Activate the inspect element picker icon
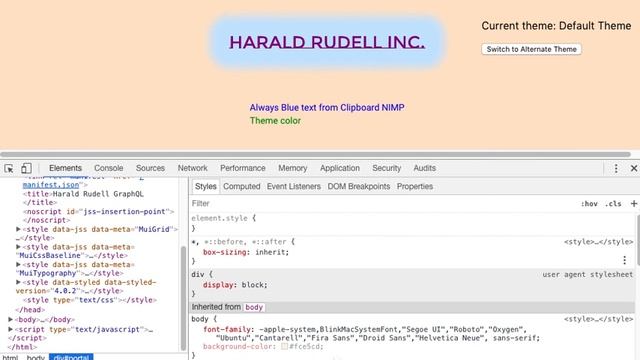Screen dimensions: 640x360 [x=9, y=168]
